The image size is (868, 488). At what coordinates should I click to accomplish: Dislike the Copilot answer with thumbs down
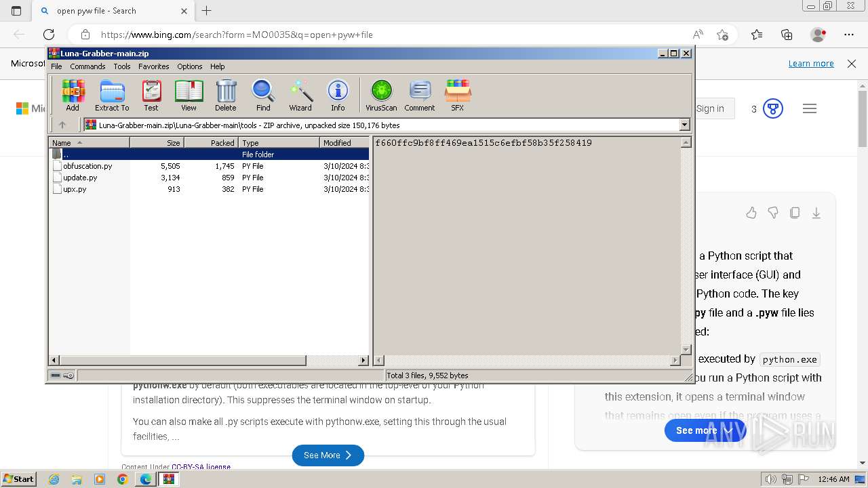773,213
